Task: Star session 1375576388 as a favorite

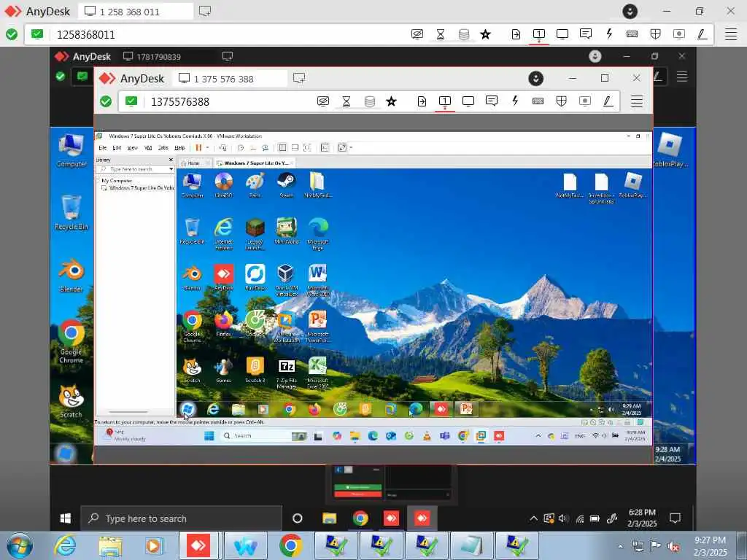Action: [x=391, y=101]
